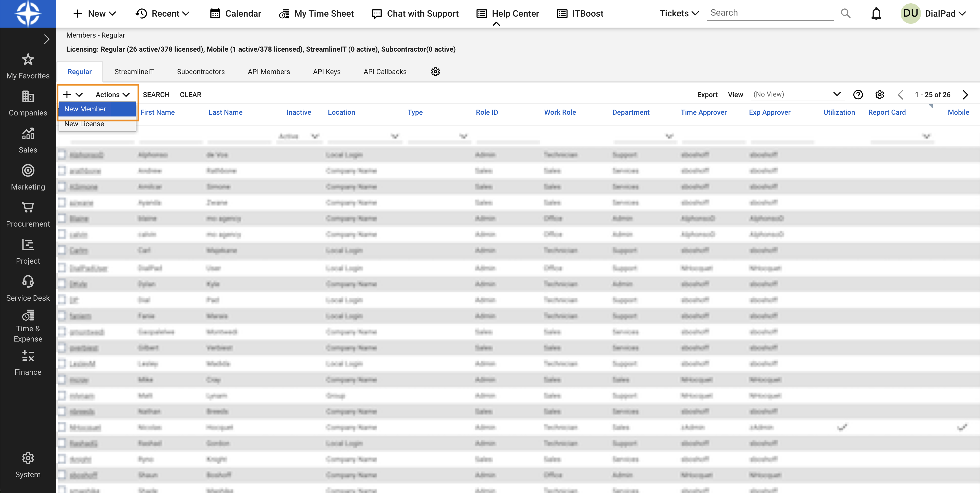This screenshot has height=493, width=980.
Task: Open the DialPad user menu dropdown
Action: (x=945, y=14)
